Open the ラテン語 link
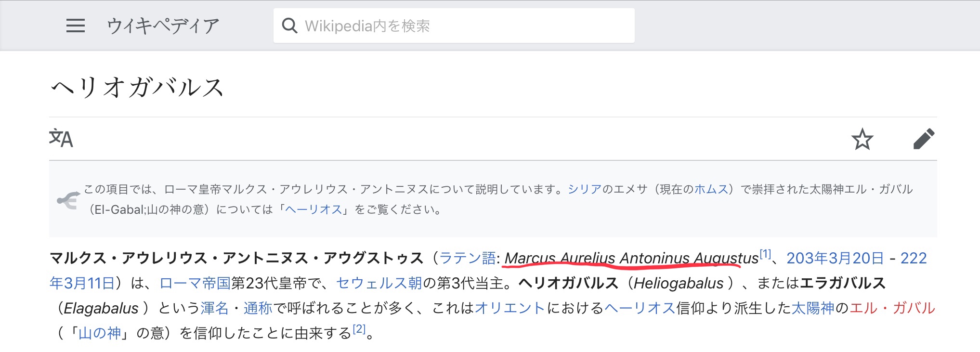This screenshot has width=980, height=352. (467, 259)
